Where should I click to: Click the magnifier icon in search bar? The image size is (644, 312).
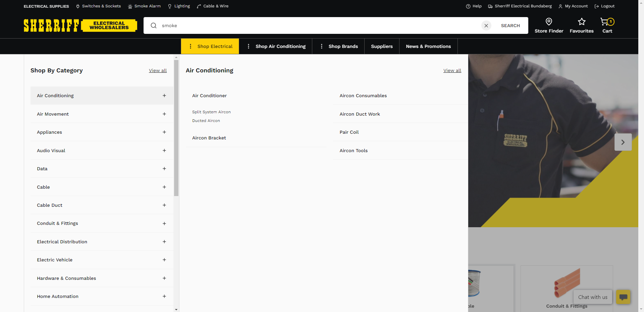[x=154, y=26]
